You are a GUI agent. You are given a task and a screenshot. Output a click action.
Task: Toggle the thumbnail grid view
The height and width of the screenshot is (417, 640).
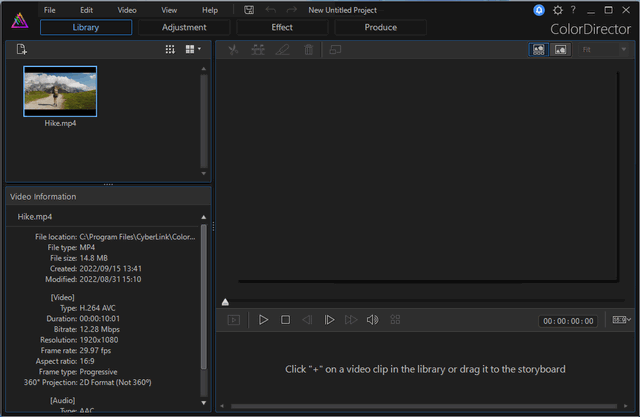(170, 49)
